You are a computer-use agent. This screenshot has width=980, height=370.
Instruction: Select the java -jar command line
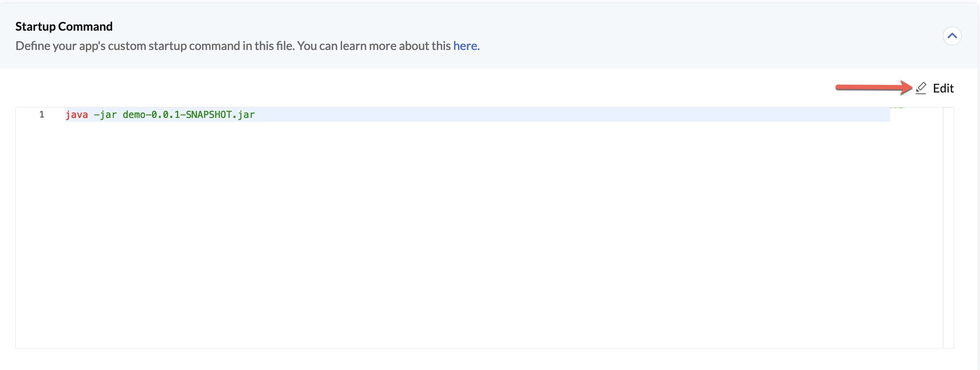pyautogui.click(x=160, y=115)
